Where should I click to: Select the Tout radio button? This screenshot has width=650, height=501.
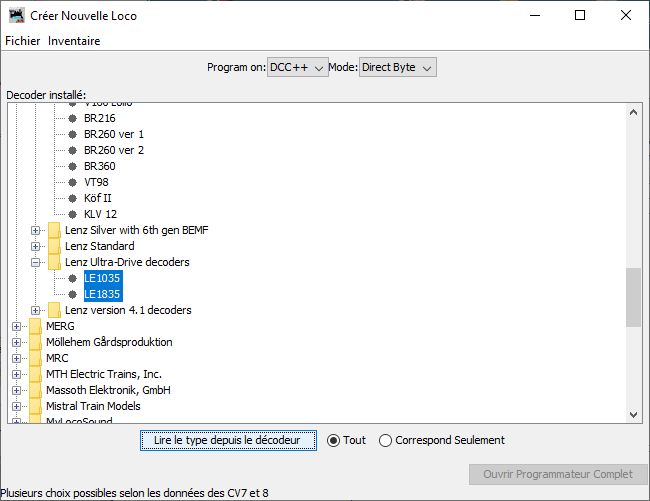click(346, 440)
